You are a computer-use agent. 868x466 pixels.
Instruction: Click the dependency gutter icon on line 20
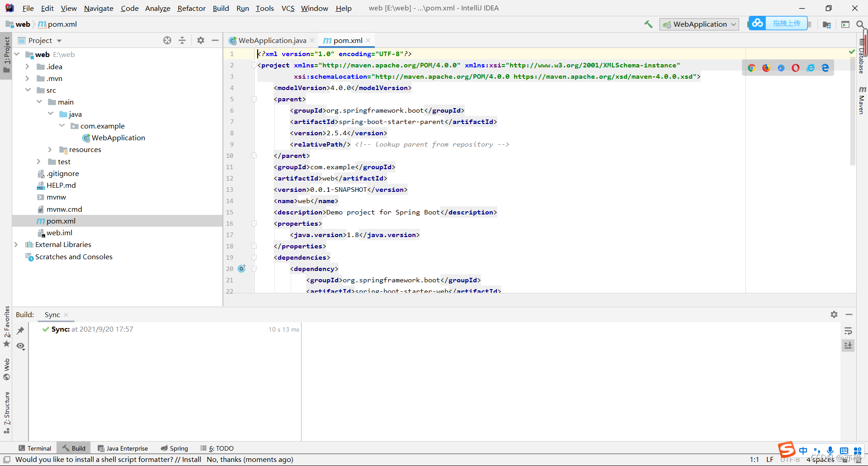click(242, 269)
